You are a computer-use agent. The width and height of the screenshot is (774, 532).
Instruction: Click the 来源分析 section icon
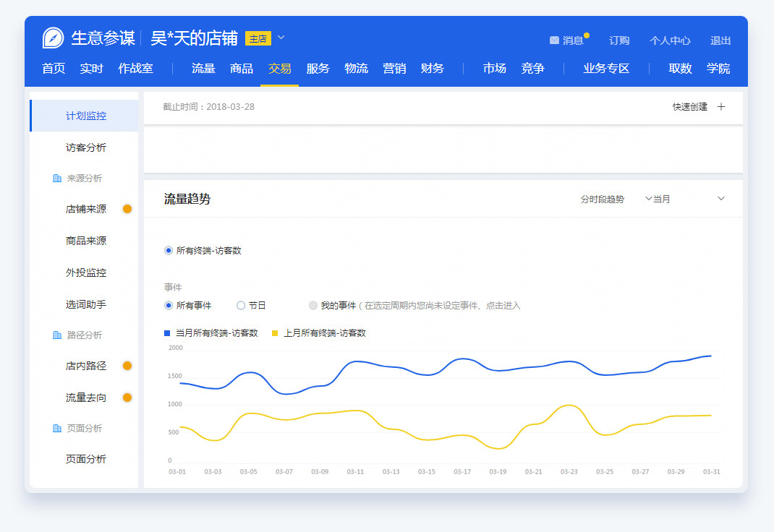coord(57,179)
